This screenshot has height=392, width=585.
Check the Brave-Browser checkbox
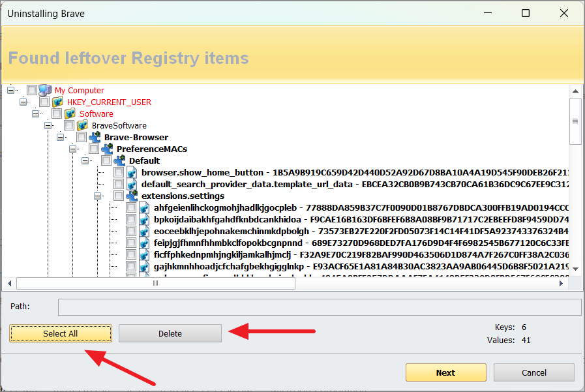tap(82, 137)
